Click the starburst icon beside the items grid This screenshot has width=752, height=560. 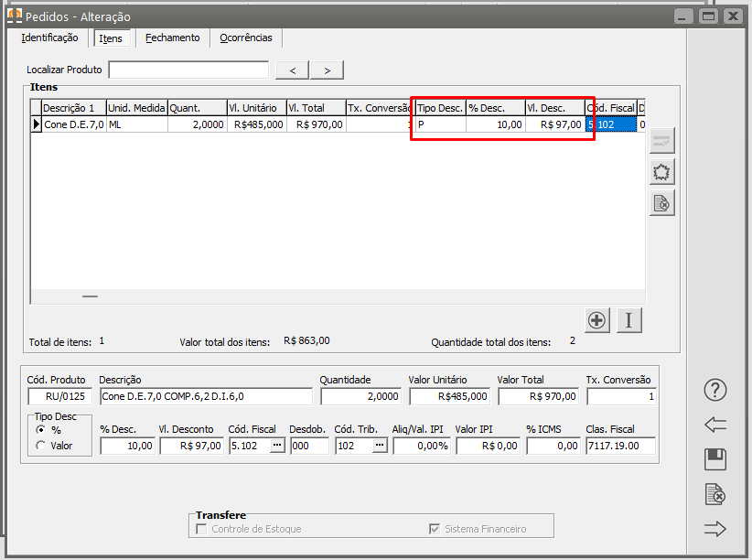(x=661, y=172)
